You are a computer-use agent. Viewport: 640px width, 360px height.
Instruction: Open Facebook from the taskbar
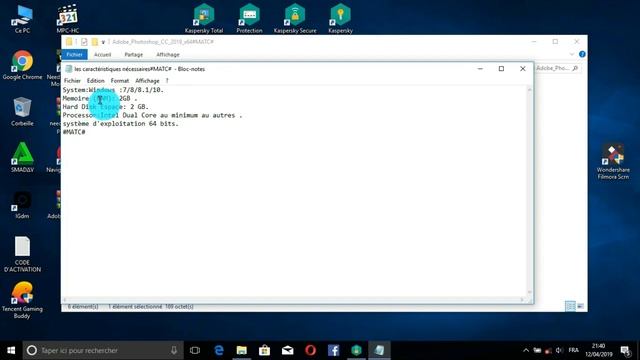[x=333, y=350]
